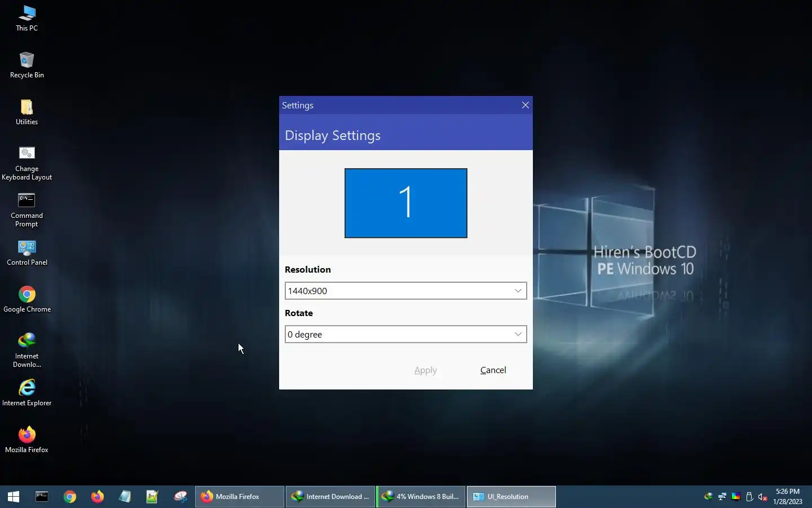Open the Resolution dropdown showing 1440x900
812x508 pixels.
(x=405, y=291)
